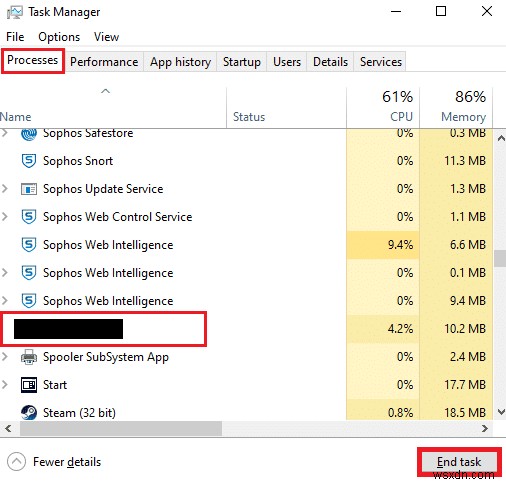506x485 pixels.
Task: Click the End task button
Action: pyautogui.click(x=459, y=462)
